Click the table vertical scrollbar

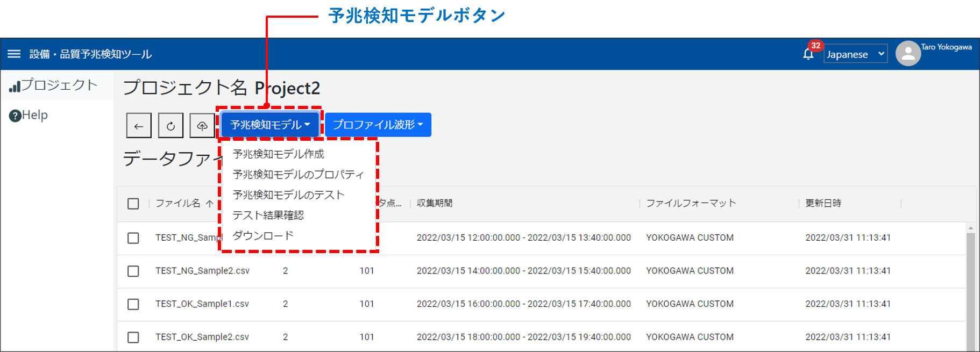pyautogui.click(x=971, y=293)
